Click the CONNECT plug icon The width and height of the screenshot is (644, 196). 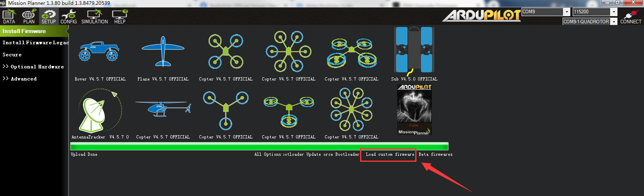pyautogui.click(x=630, y=16)
